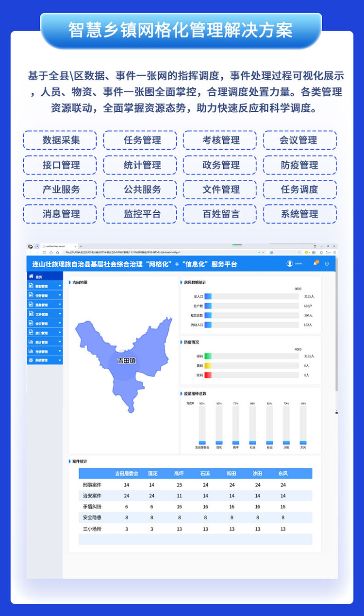The height and width of the screenshot is (616, 364).
Task: Expand the 任务管理 sidebar menu arrow
Action: [x=60, y=295]
